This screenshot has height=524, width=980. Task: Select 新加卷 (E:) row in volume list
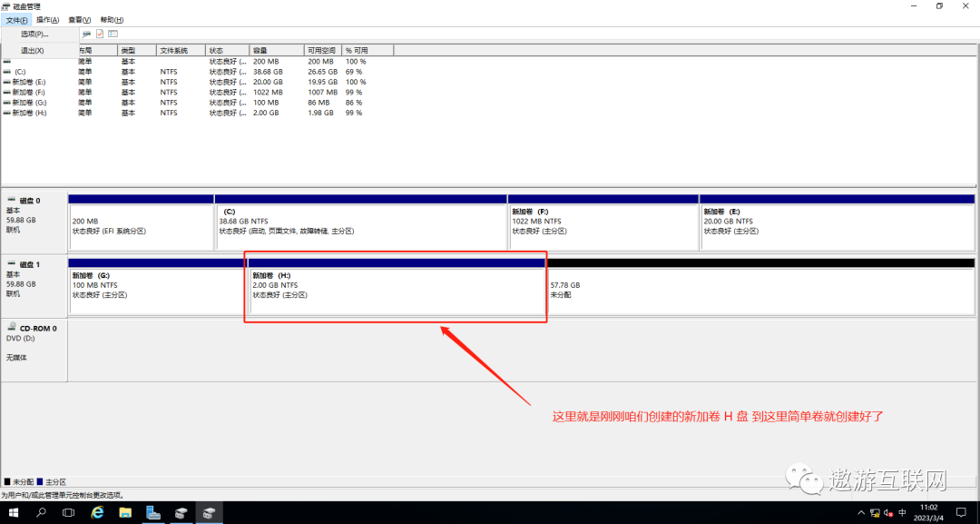click(x=188, y=82)
